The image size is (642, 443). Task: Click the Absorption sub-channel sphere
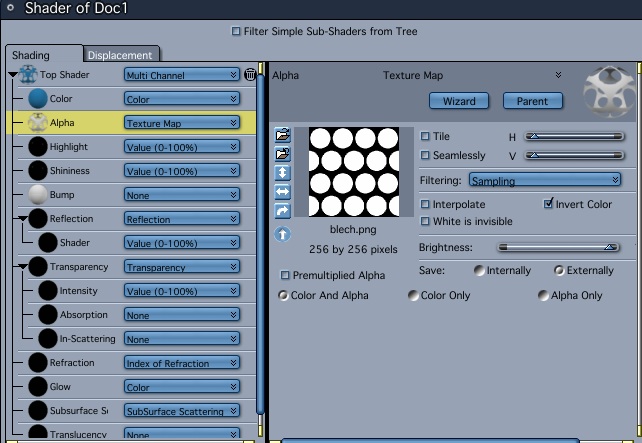(48, 315)
